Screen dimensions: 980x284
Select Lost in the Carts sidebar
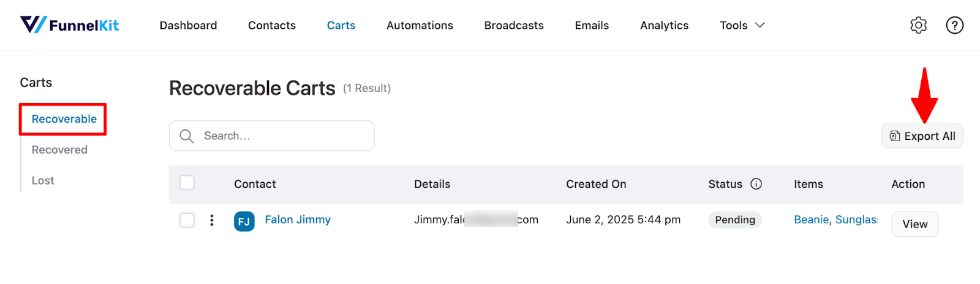43,180
